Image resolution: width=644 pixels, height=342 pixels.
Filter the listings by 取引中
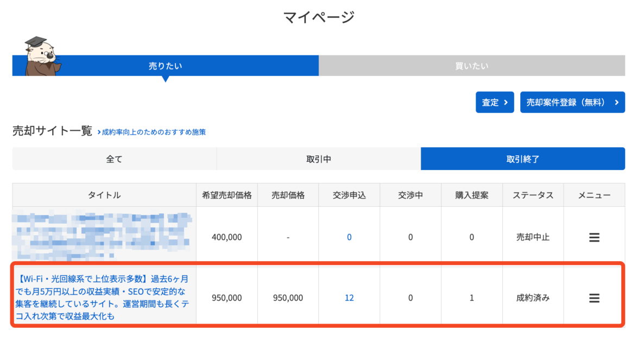(x=318, y=159)
